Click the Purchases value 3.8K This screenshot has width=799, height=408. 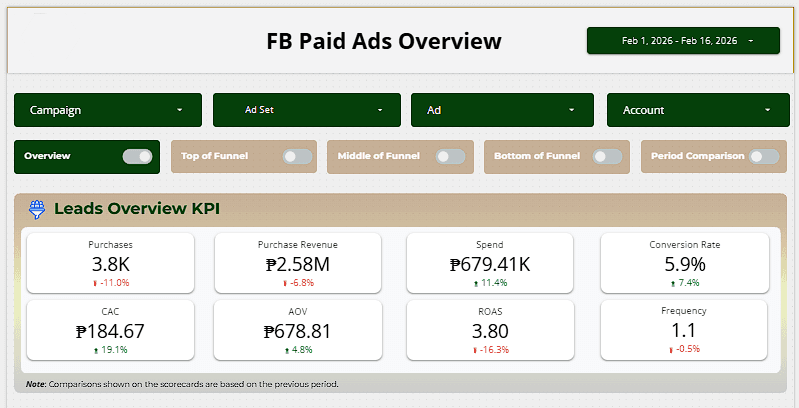(111, 264)
